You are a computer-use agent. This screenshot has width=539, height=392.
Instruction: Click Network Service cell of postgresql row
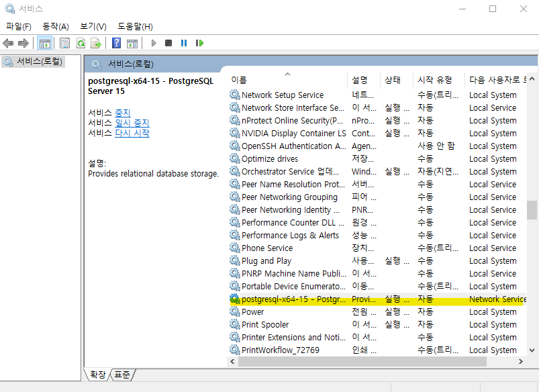point(497,299)
